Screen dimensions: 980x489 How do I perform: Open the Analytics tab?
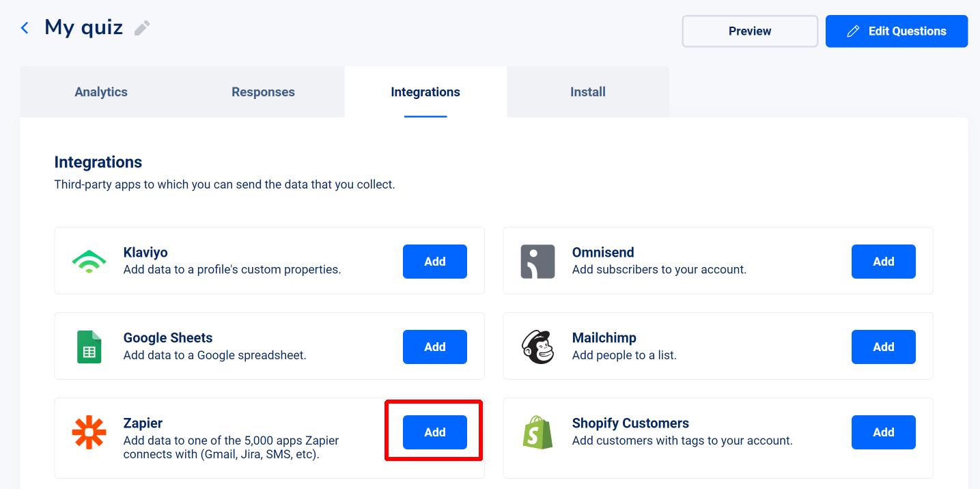(x=101, y=92)
